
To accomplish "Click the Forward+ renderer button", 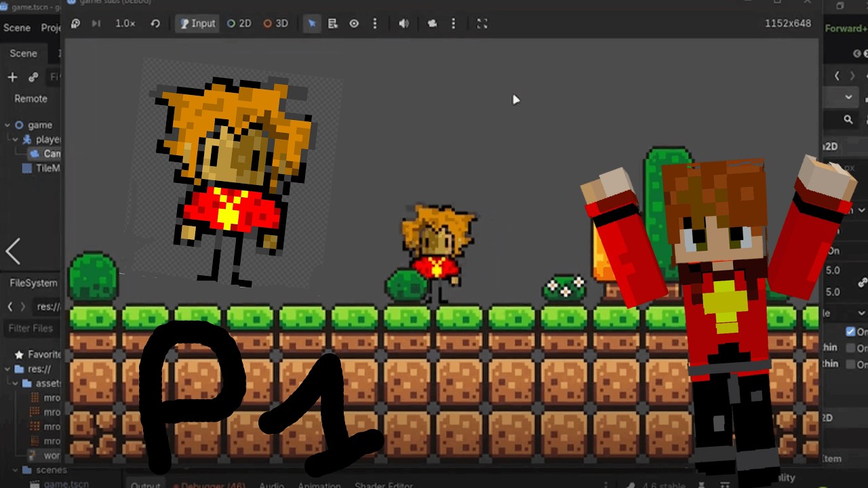I will click(846, 28).
